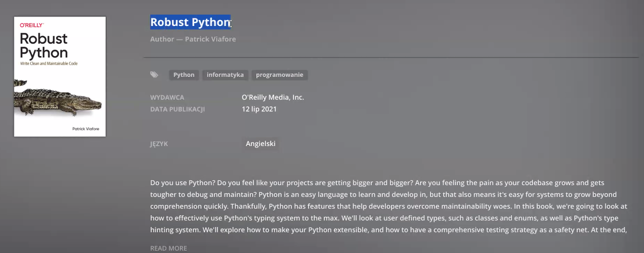This screenshot has width=644, height=253.
Task: Click the publication date 12 lip 2021
Action: pyautogui.click(x=259, y=109)
